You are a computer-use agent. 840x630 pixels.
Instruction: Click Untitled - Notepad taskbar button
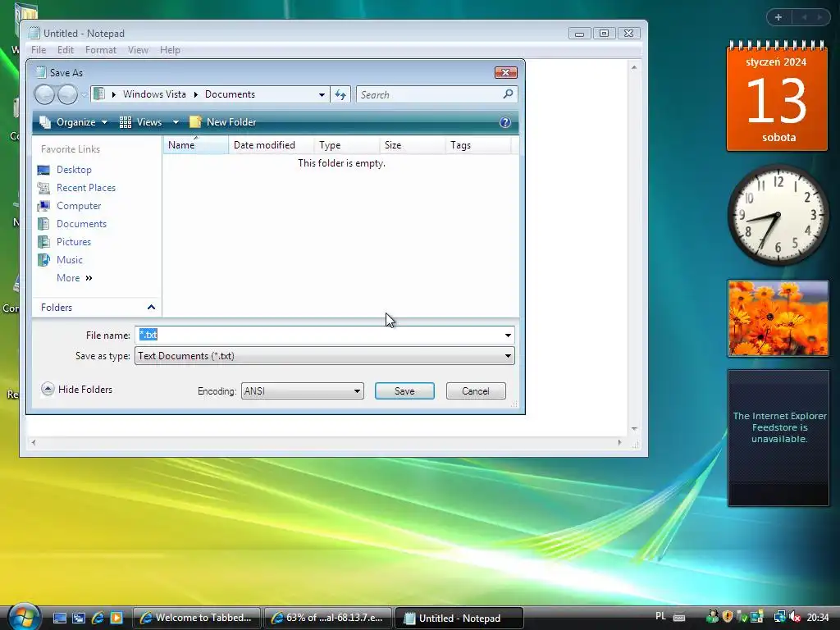click(x=459, y=619)
